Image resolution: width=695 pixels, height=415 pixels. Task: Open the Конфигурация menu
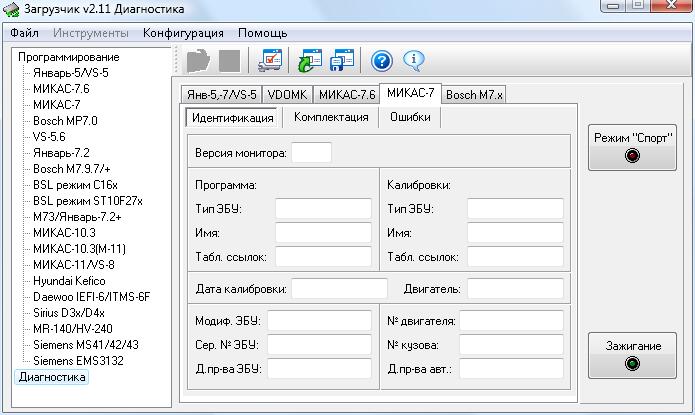coord(183,33)
